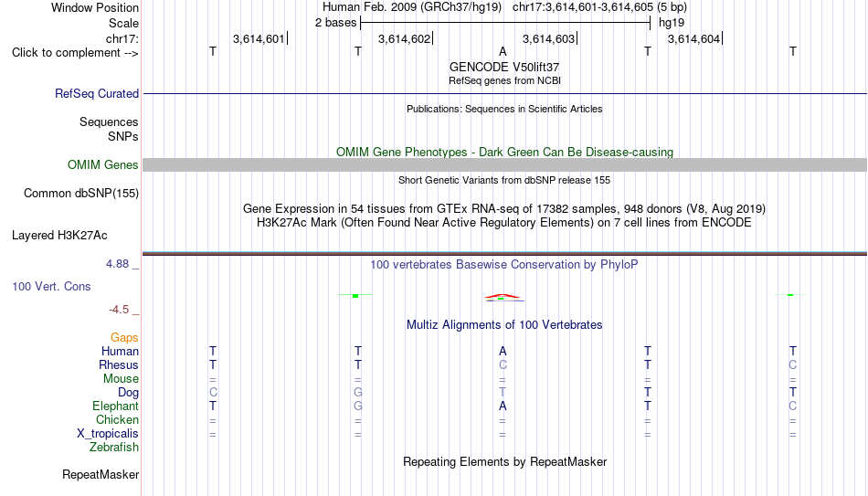Click the Rhesus C base under Human A
This screenshot has height=496, width=868.
[x=503, y=364]
